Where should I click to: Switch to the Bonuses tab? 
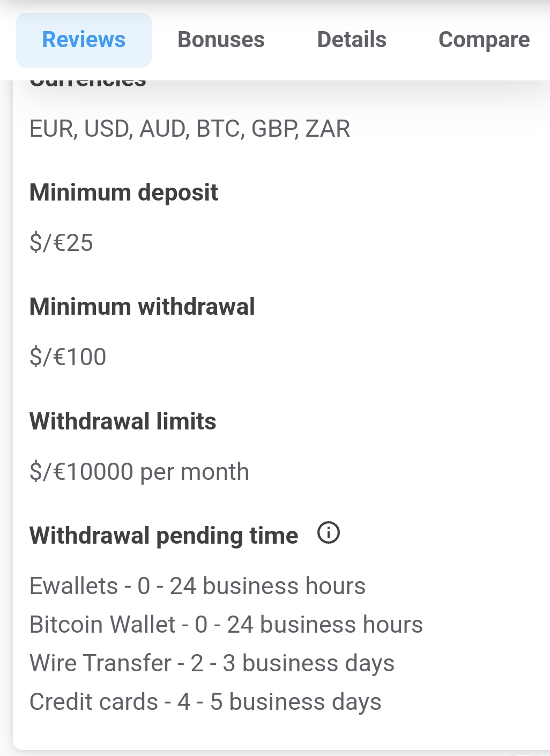(x=221, y=40)
